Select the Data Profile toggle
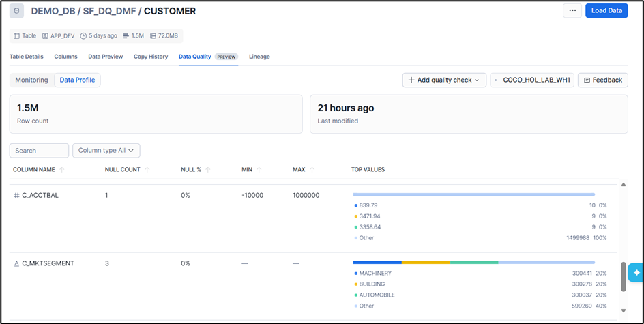The width and height of the screenshot is (644, 324). pyautogui.click(x=77, y=80)
